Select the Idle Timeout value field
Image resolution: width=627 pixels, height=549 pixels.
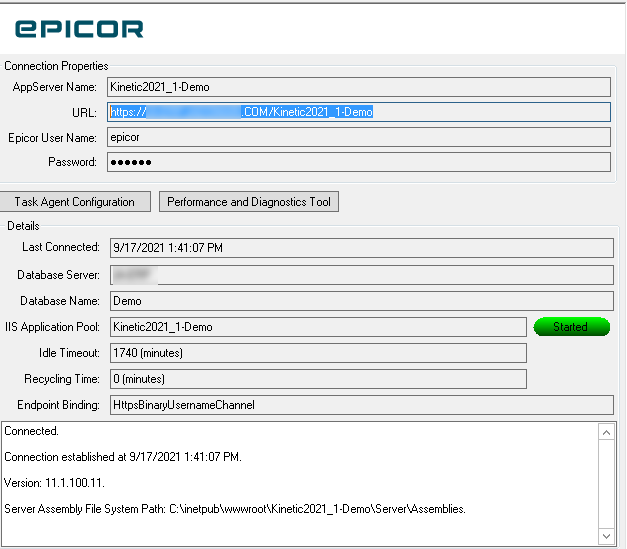click(x=318, y=353)
